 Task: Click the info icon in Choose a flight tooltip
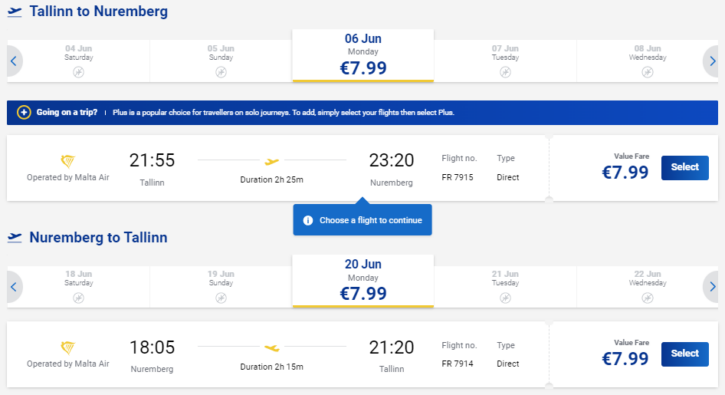tap(308, 221)
